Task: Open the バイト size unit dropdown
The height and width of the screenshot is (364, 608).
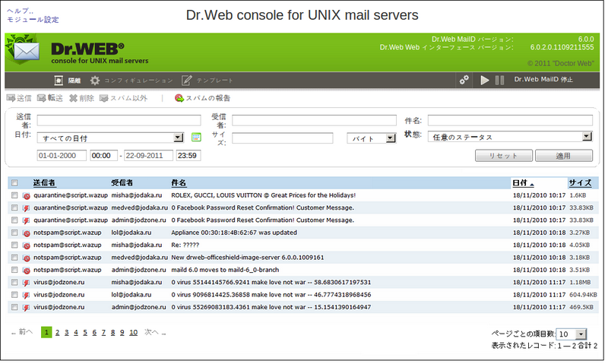Action: pyautogui.click(x=372, y=138)
